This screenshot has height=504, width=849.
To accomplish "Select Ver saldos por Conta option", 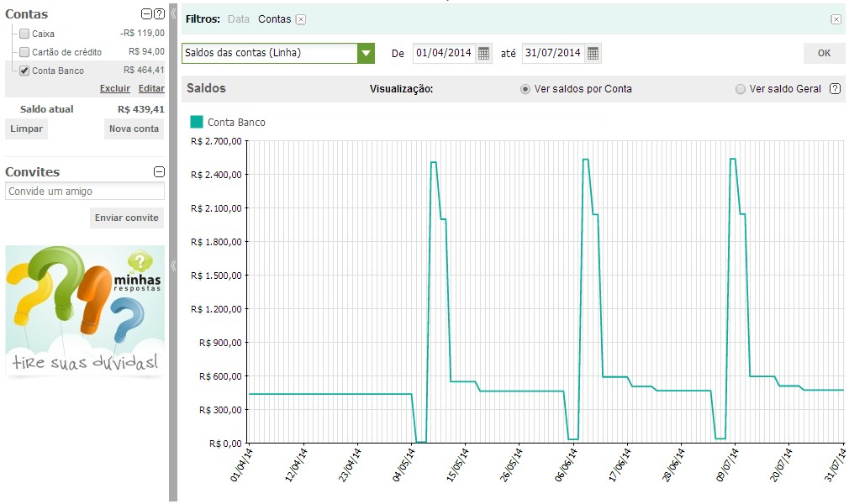I will pyautogui.click(x=525, y=89).
